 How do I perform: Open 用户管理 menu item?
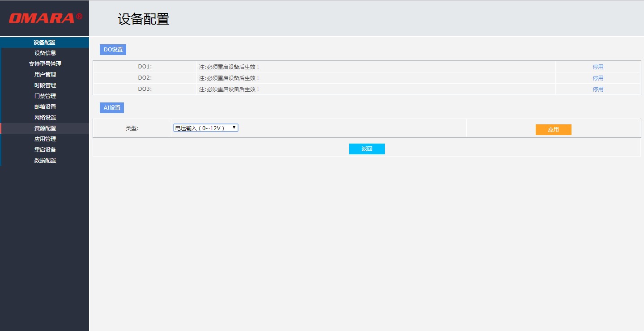45,75
